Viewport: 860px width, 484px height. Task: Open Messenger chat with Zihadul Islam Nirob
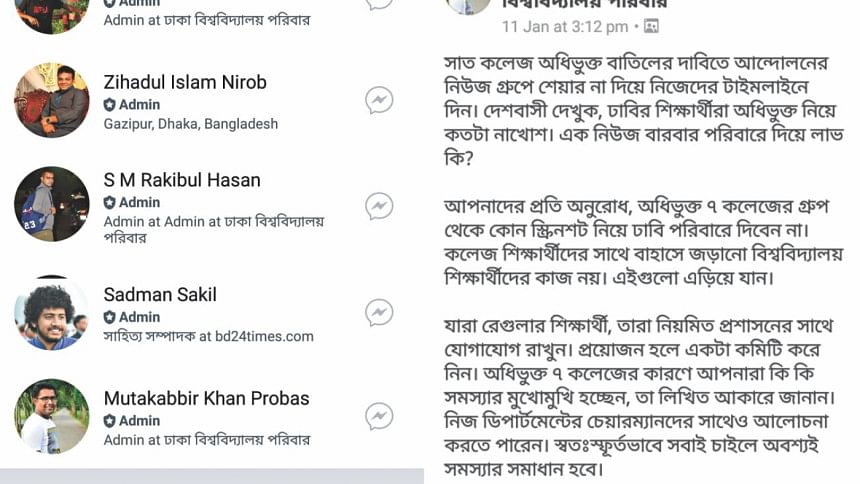coord(378,100)
